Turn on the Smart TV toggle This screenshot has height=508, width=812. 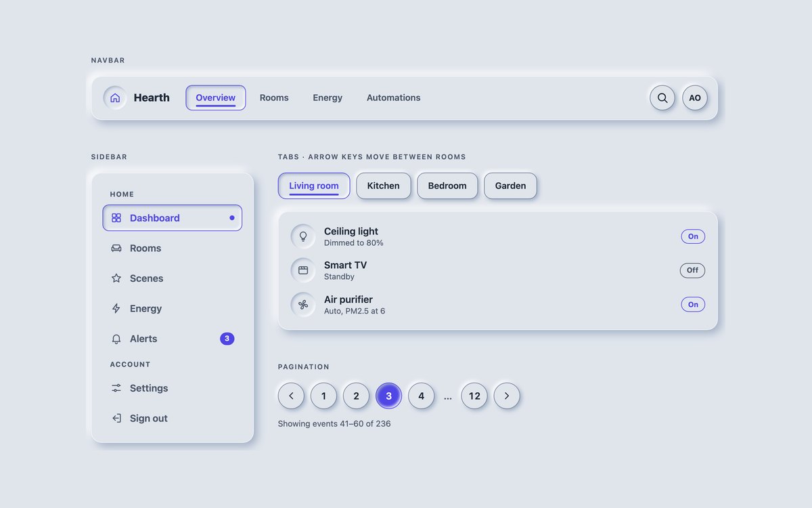[x=692, y=270]
